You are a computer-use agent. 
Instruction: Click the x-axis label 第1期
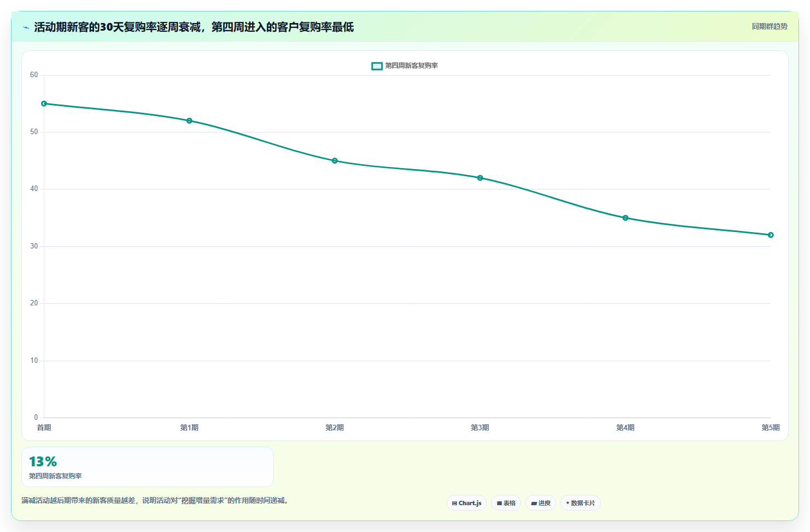click(189, 427)
